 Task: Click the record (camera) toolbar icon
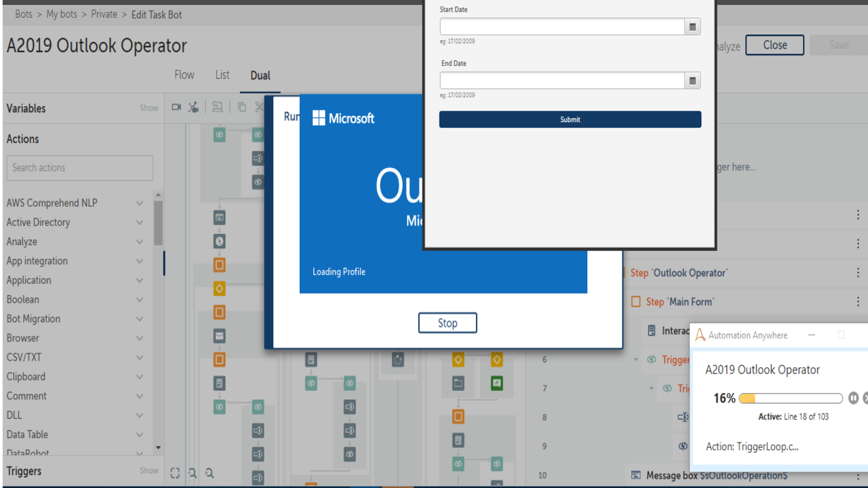click(176, 107)
